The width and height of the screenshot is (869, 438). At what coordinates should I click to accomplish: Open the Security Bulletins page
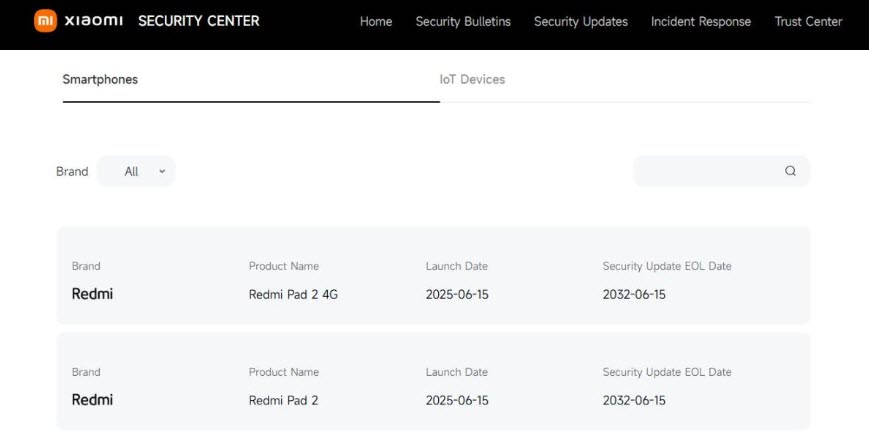pos(463,22)
